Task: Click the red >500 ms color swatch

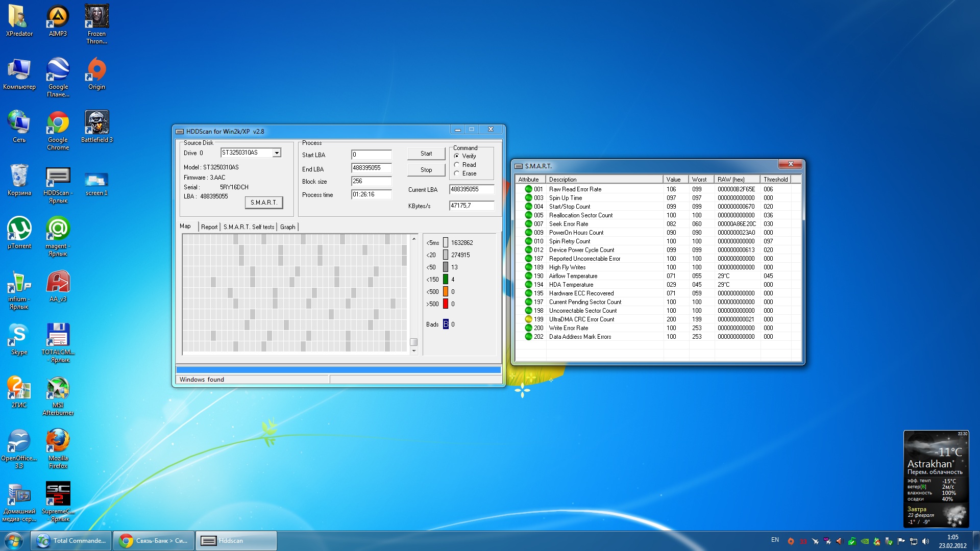Action: click(x=446, y=304)
